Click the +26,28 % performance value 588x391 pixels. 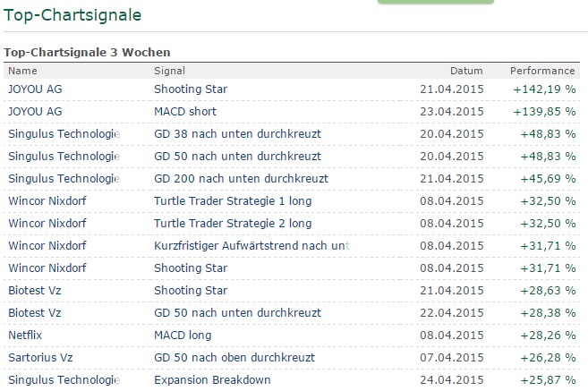coord(548,358)
